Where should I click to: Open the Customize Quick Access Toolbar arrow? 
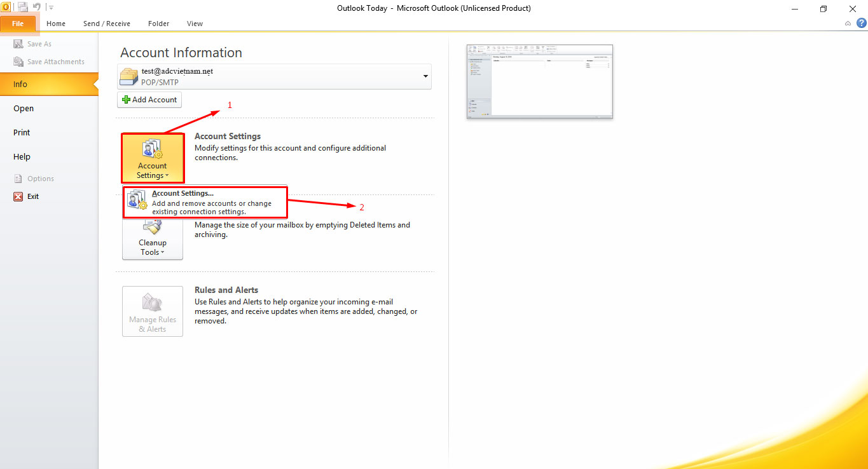tap(51, 8)
